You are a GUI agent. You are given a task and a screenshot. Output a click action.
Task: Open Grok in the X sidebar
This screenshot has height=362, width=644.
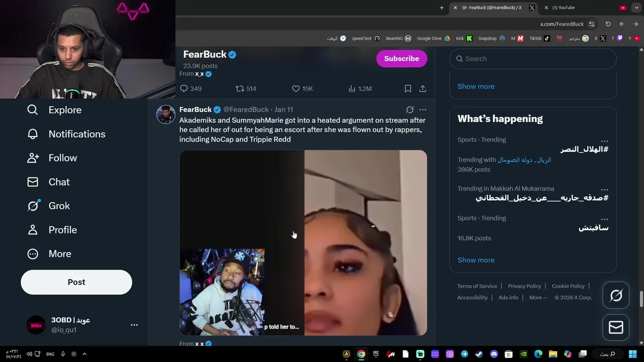tap(48, 206)
